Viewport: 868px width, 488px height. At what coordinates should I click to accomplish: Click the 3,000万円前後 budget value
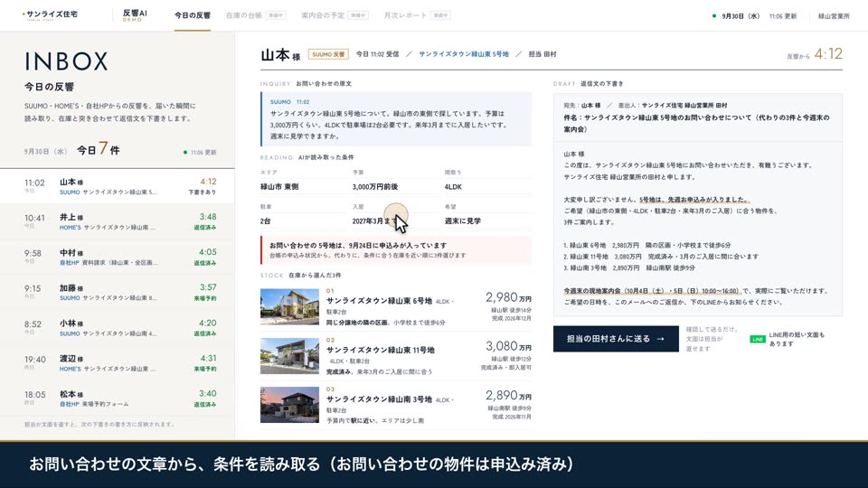coord(374,187)
